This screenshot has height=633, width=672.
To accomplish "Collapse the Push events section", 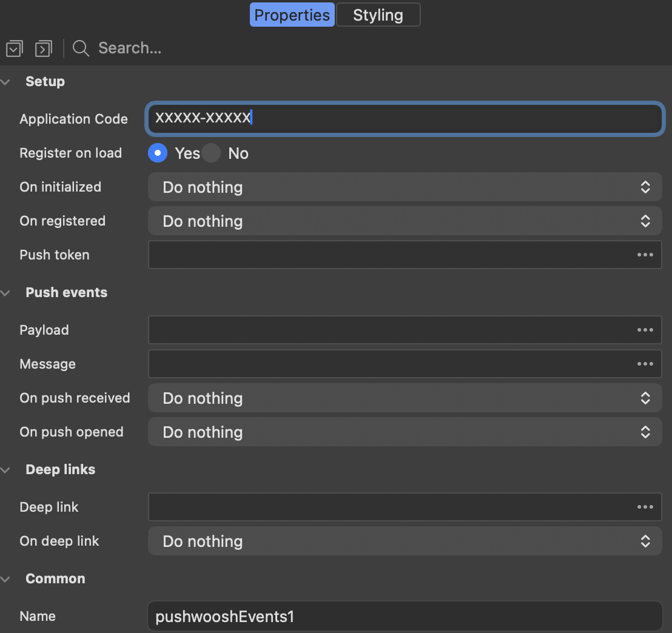I will tap(5, 293).
